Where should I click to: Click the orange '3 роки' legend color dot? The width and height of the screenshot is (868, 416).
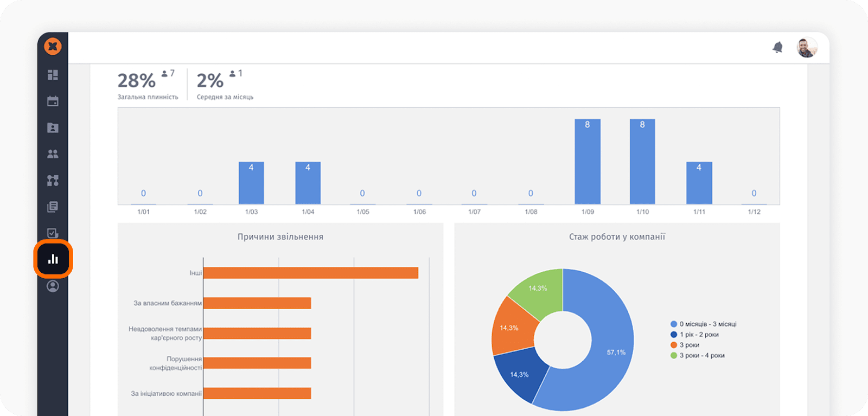tap(674, 345)
